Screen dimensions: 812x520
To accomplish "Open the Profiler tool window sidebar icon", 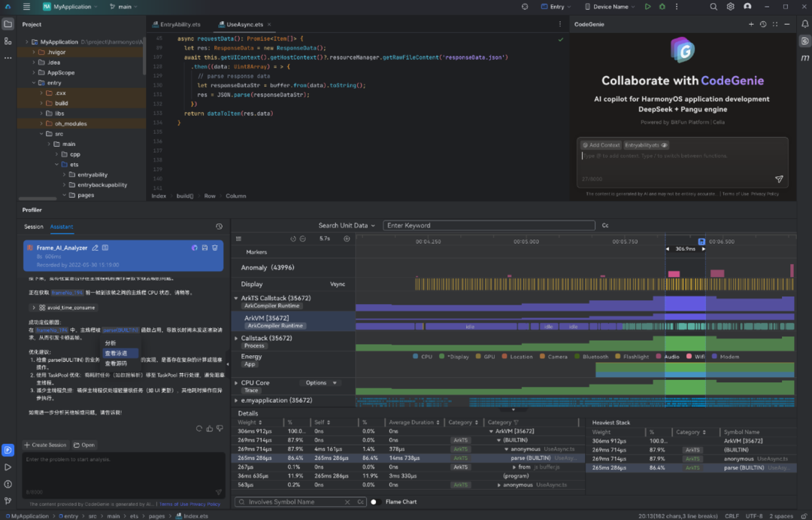I will [8, 450].
